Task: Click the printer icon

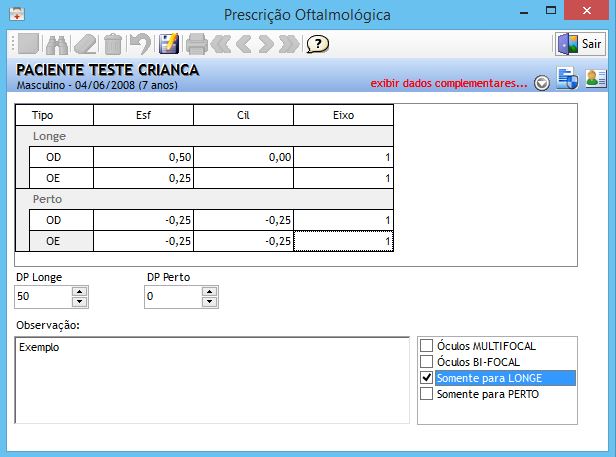Action: [x=197, y=44]
